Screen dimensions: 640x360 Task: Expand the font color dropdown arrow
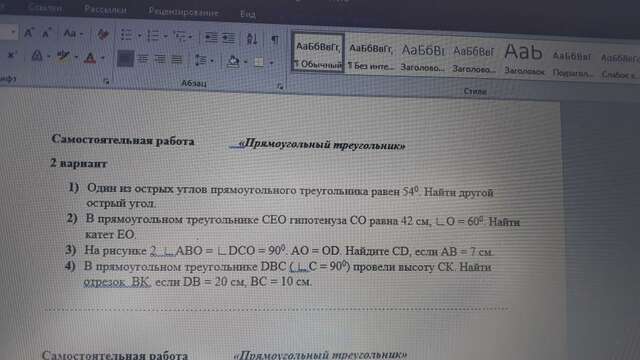tap(102, 58)
